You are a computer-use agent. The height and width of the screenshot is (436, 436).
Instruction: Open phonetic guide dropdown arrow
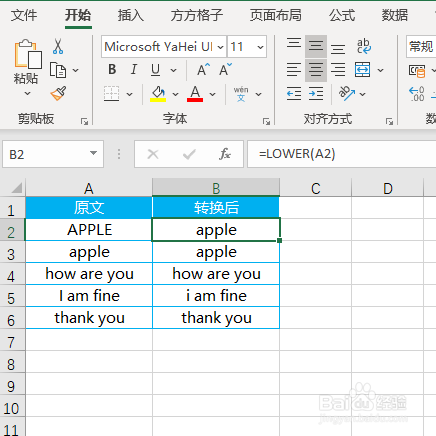(x=258, y=94)
